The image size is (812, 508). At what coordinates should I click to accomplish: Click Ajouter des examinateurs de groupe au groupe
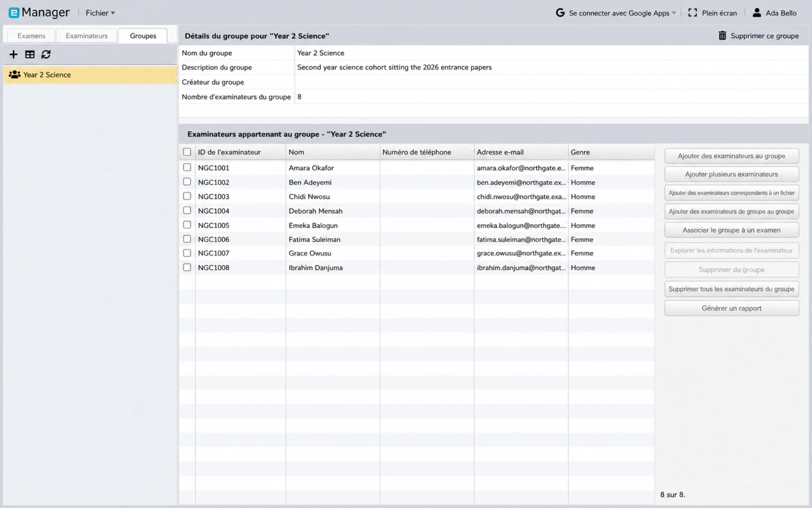pyautogui.click(x=731, y=211)
